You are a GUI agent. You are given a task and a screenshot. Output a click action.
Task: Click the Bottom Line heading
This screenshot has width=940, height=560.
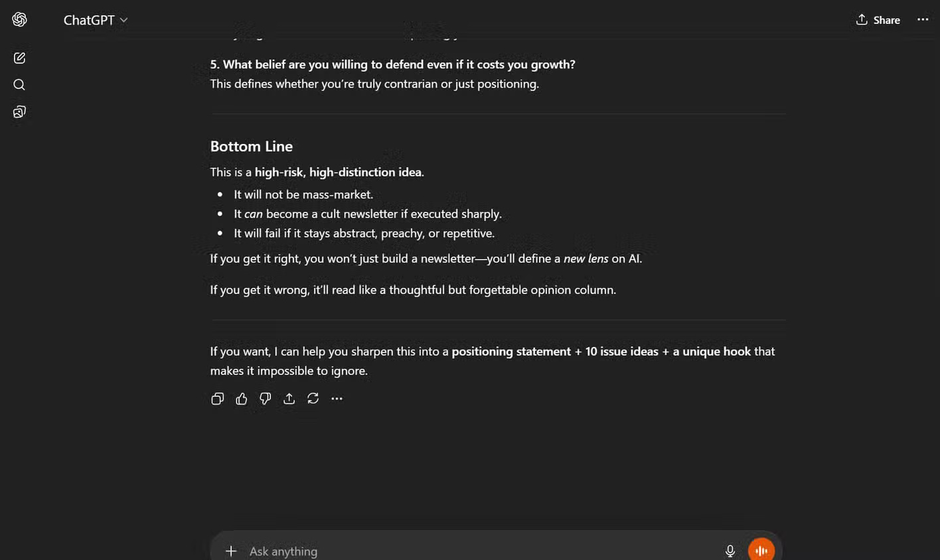[251, 146]
